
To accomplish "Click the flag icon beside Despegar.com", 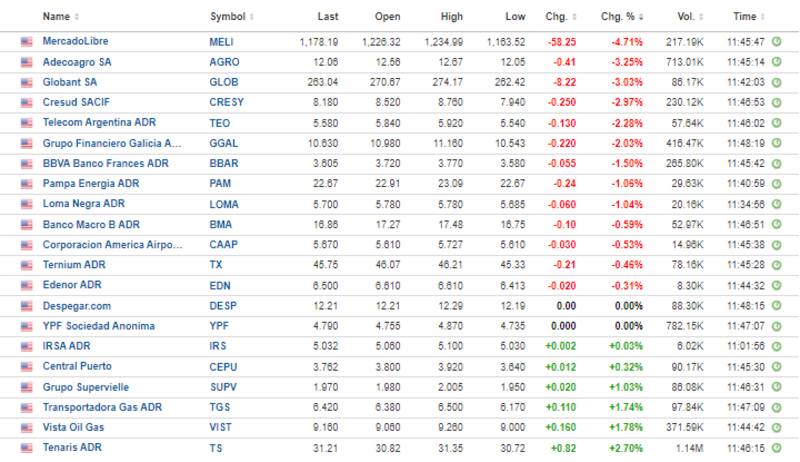I will [x=27, y=305].
